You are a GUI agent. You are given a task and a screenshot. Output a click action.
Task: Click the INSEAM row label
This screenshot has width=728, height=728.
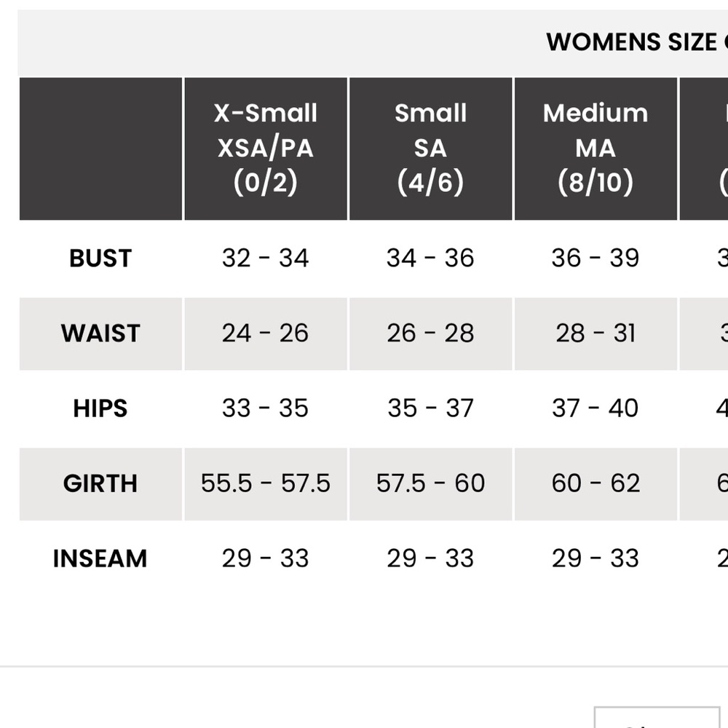click(100, 558)
